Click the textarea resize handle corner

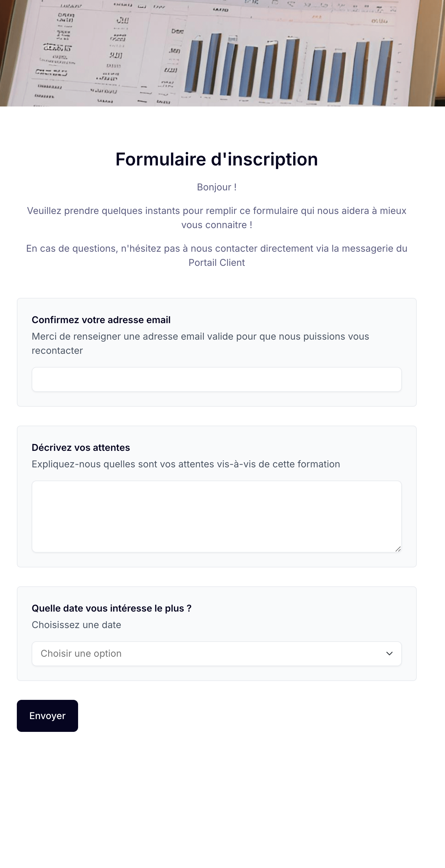pos(398,549)
